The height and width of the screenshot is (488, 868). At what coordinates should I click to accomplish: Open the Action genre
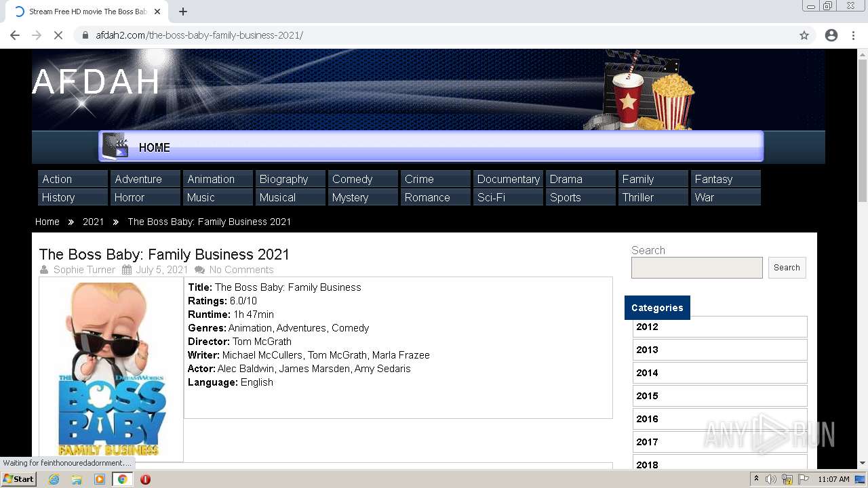coord(73,179)
